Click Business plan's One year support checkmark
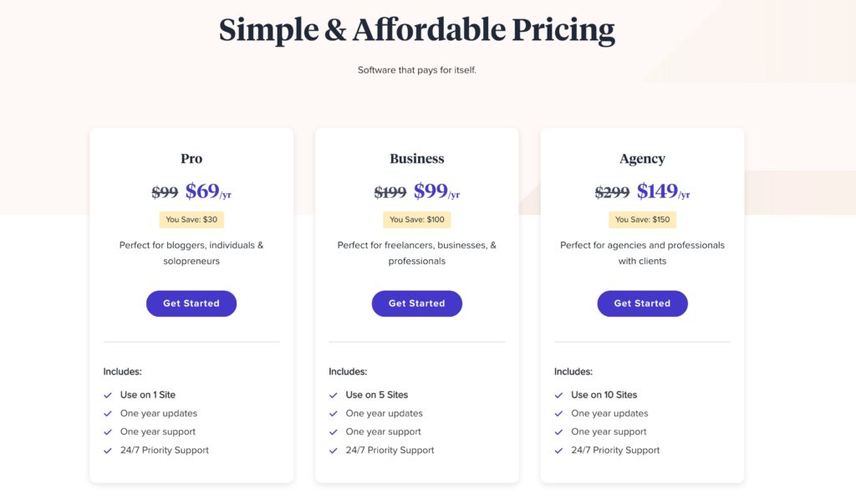The width and height of the screenshot is (856, 504). (333, 432)
